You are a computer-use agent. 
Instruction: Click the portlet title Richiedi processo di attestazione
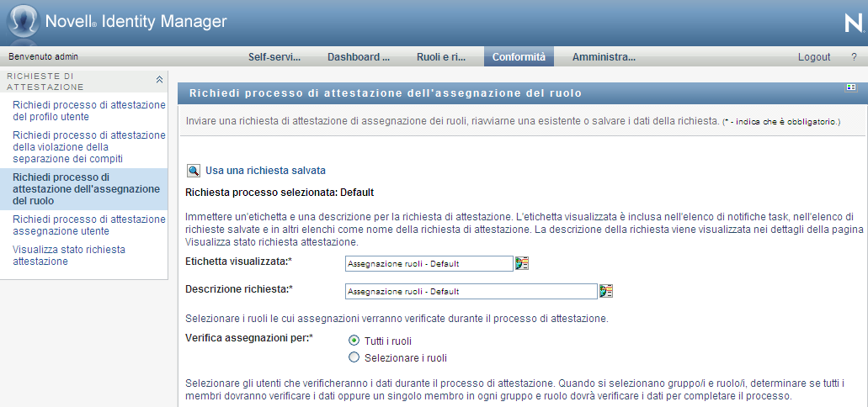pos(386,93)
